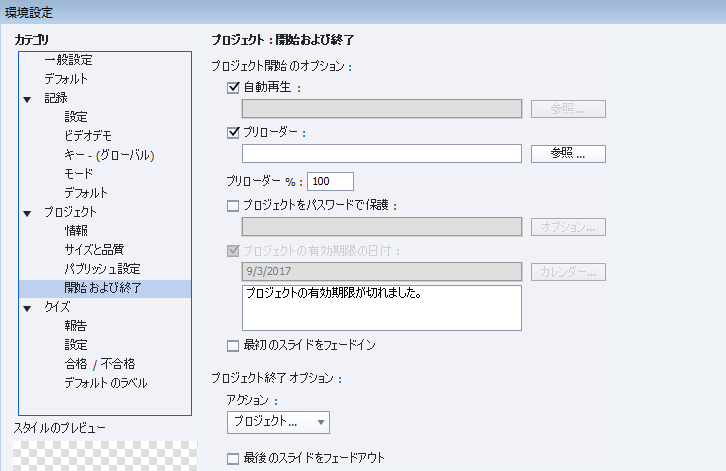
Task: Select キー - (グローバル) category item
Action: coord(109,155)
